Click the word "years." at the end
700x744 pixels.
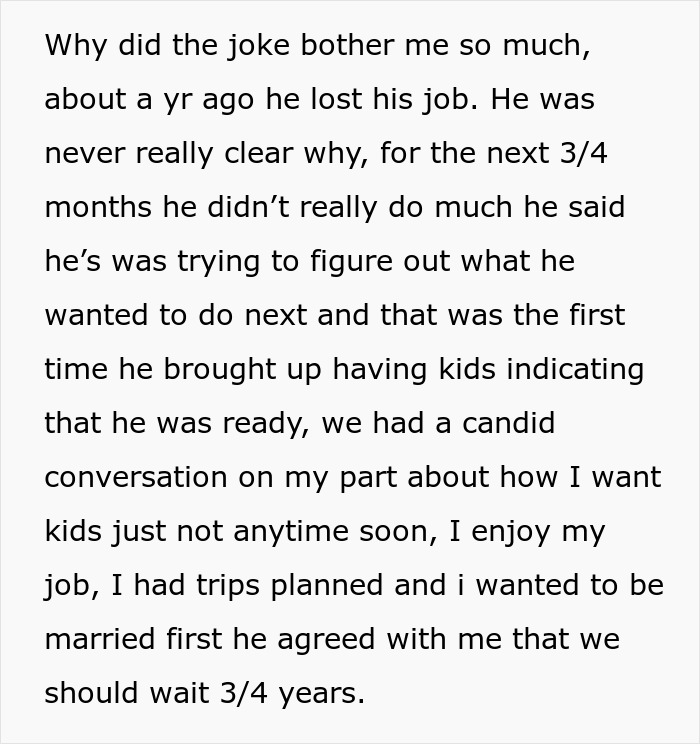[322, 695]
